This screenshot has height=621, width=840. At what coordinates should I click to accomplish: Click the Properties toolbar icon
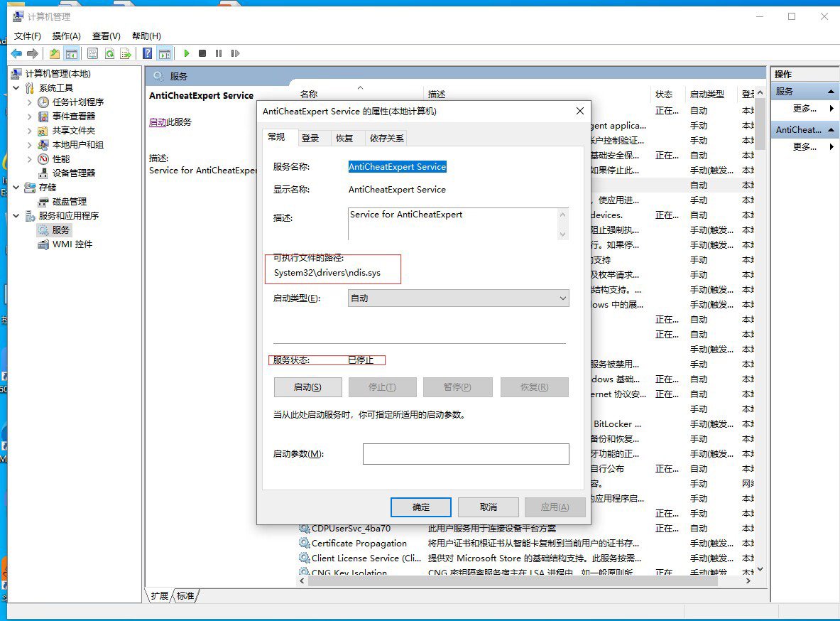coord(93,53)
